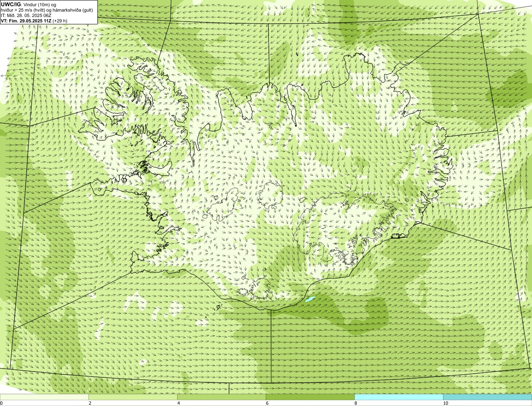The image size is (532, 406).
Task: Click the above-10 m/s teal legend segment
Action: [x=488, y=397]
